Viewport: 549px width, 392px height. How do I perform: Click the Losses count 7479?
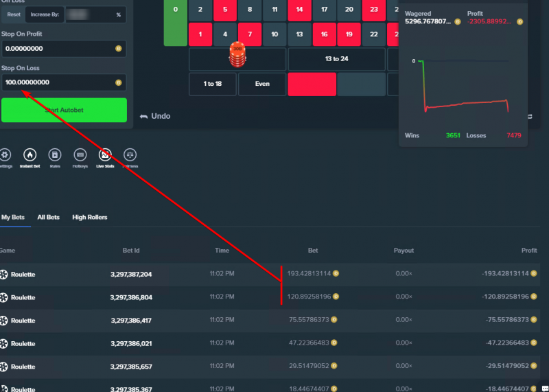[513, 135]
